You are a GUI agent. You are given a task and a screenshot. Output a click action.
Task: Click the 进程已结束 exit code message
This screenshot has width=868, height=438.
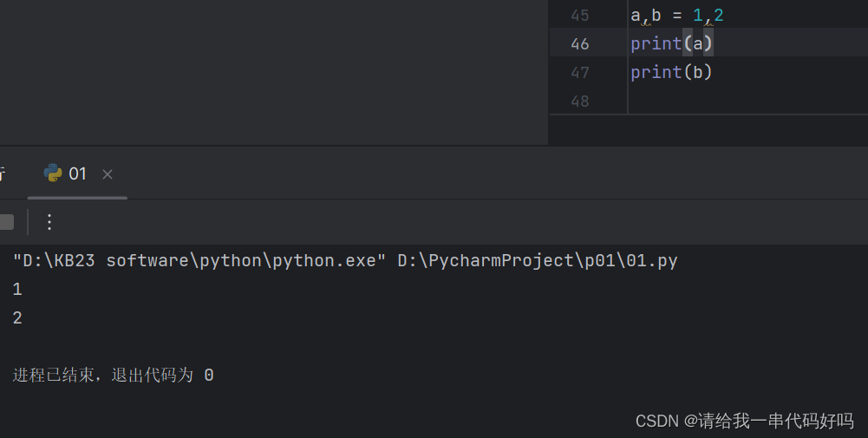coord(113,376)
